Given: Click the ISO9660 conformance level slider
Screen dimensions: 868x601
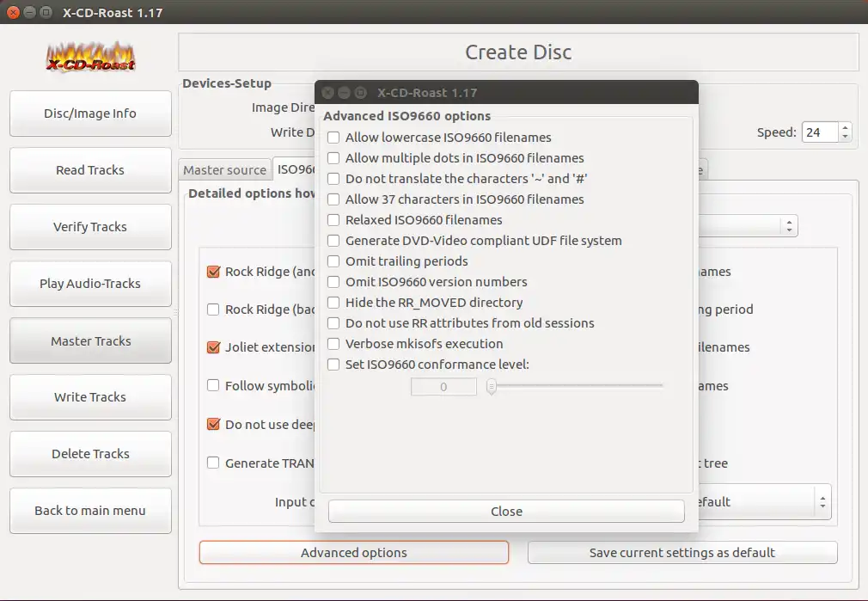Looking at the screenshot, I should pyautogui.click(x=576, y=387).
